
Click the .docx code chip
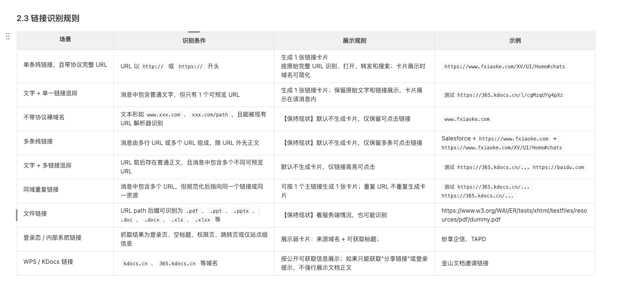[x=153, y=220]
